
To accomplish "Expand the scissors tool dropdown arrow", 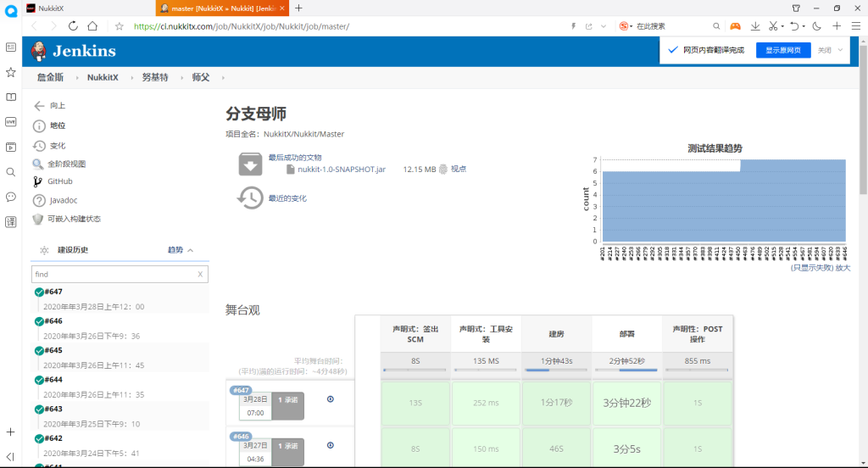I will (x=782, y=26).
